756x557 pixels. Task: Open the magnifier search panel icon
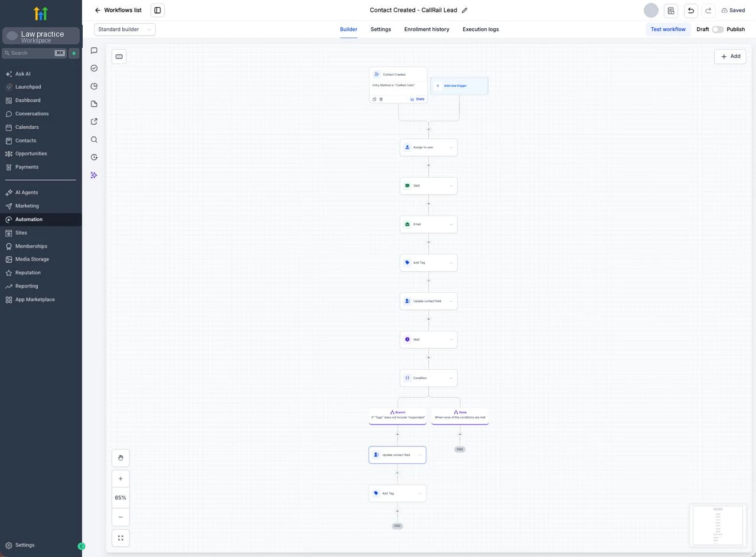click(94, 139)
